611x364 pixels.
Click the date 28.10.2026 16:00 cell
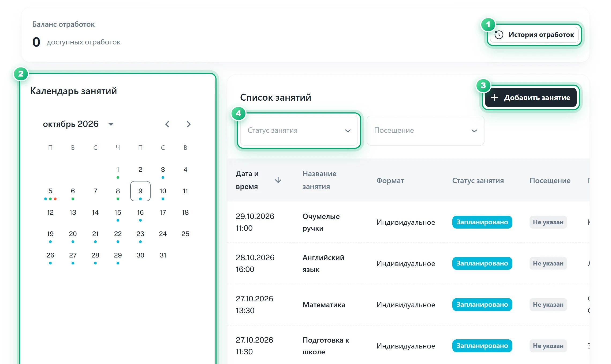click(x=255, y=263)
